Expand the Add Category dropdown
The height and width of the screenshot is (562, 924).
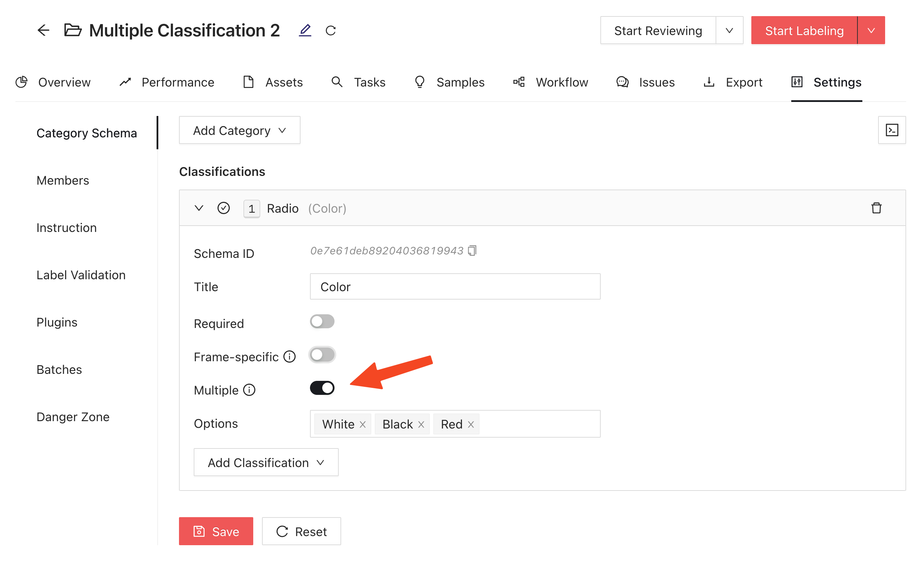pos(239,130)
